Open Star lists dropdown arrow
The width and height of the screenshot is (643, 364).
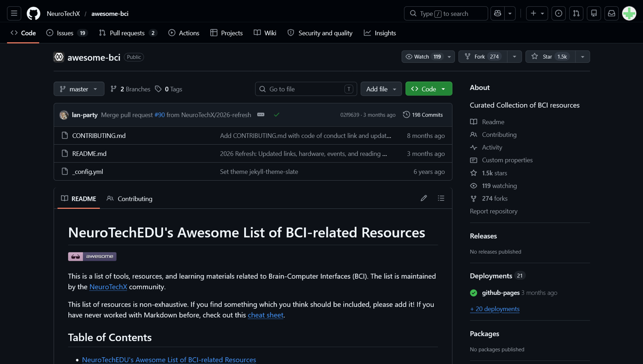click(x=583, y=56)
